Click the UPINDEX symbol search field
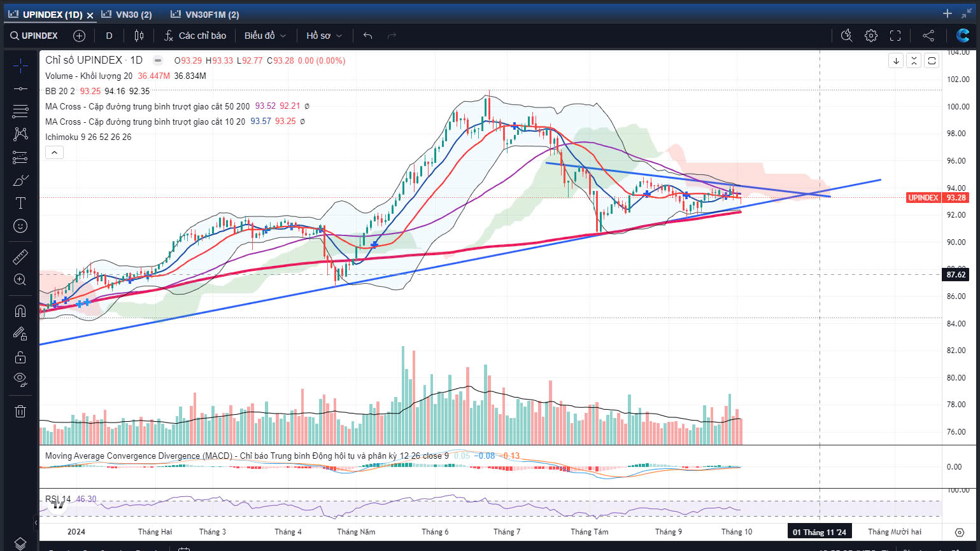The image size is (980, 551). click(34, 36)
